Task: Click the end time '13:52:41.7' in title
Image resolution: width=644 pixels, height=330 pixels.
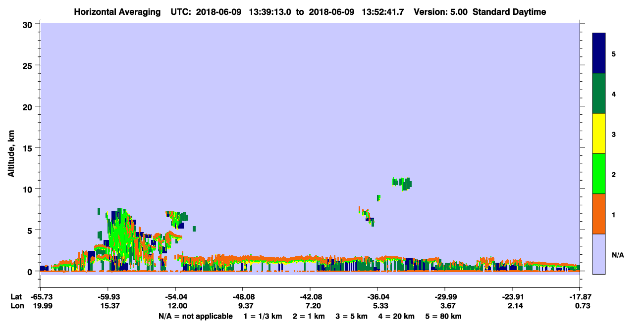Action: [382, 12]
